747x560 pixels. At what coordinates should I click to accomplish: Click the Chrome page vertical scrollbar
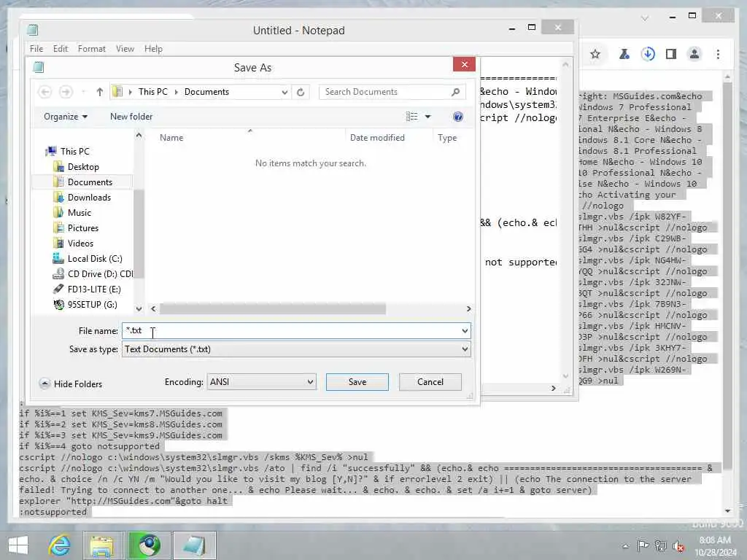click(x=727, y=276)
